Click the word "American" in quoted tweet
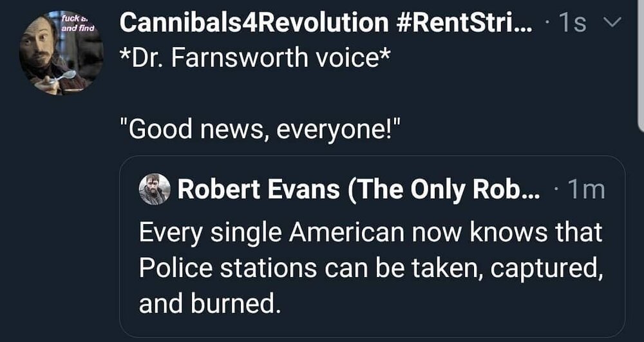644x342 pixels. [341, 233]
